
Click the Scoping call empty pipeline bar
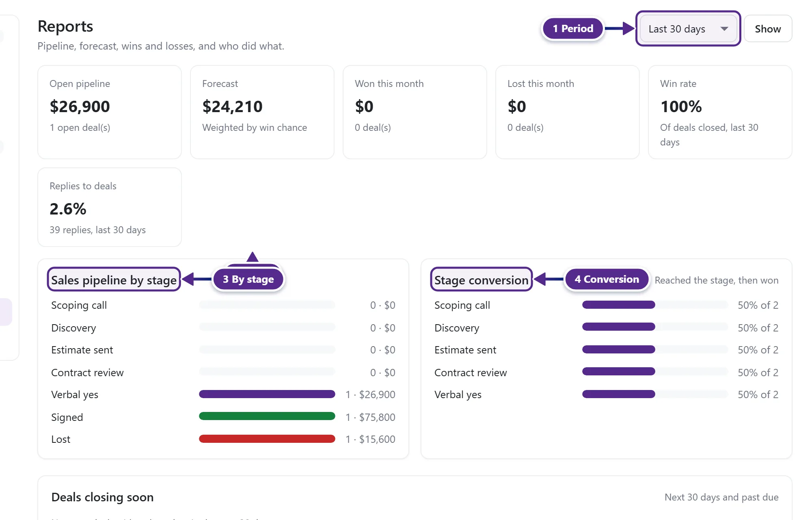[x=267, y=305]
